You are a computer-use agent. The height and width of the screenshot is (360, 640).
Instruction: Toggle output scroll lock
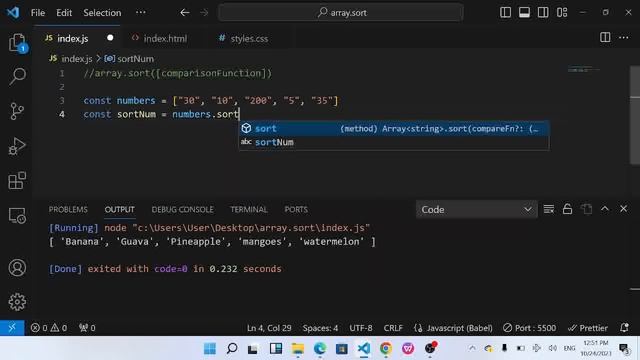[x=567, y=209]
